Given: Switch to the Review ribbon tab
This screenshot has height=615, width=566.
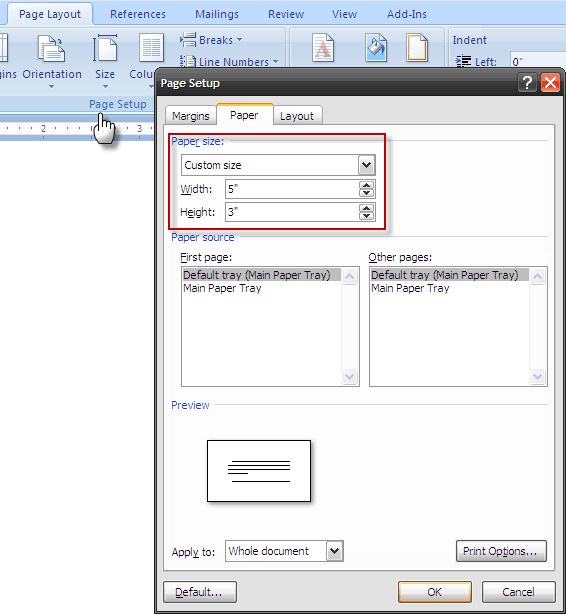Looking at the screenshot, I should 286,14.
